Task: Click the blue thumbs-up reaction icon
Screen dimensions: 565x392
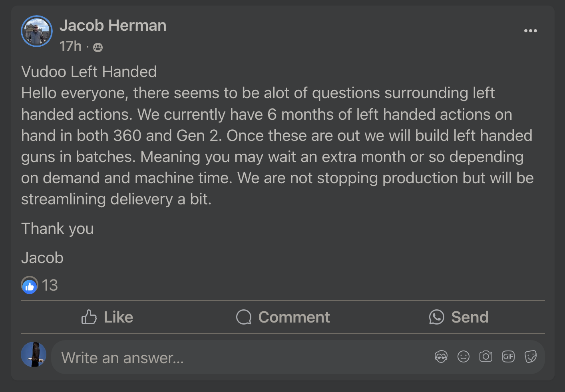Action: [x=30, y=285]
